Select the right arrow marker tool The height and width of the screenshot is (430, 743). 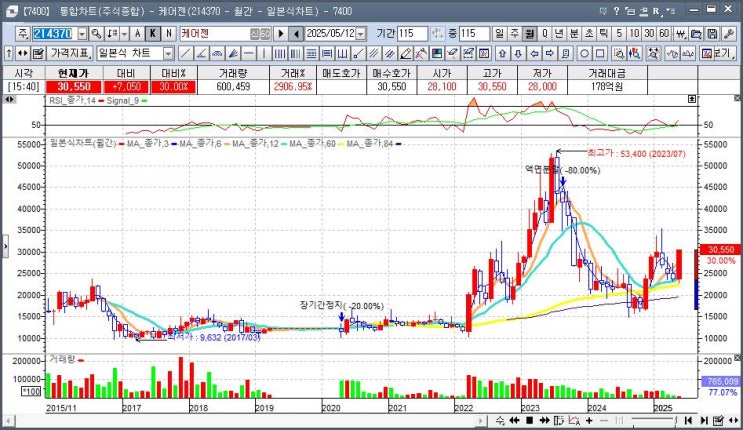point(550,53)
